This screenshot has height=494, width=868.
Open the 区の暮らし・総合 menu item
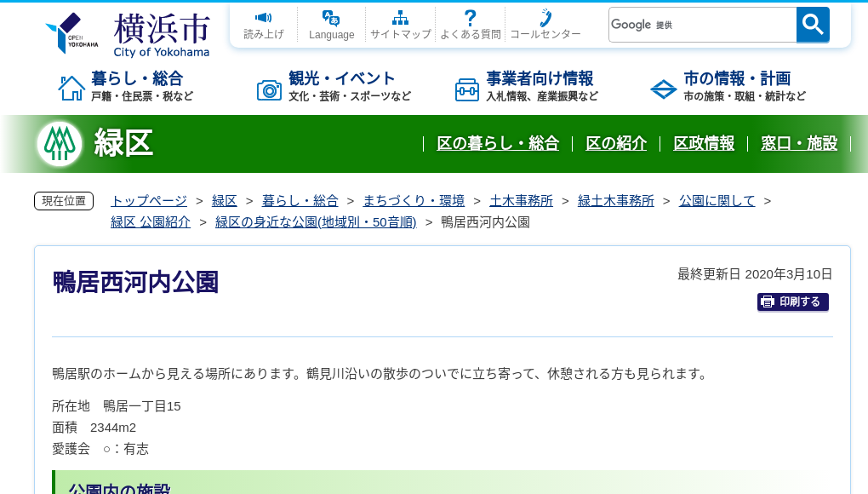pyautogui.click(x=498, y=144)
